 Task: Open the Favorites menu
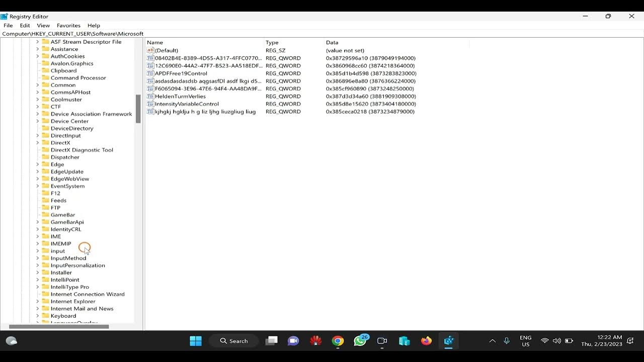[x=68, y=25]
